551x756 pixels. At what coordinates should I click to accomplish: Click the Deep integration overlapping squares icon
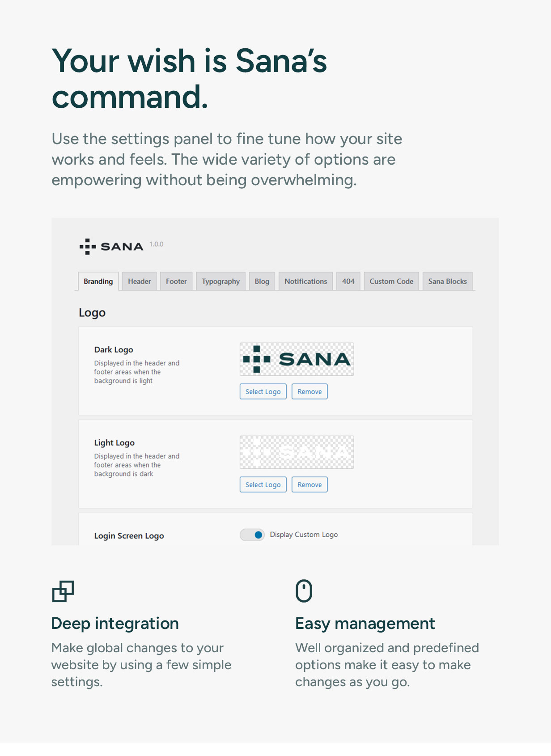[x=63, y=591]
